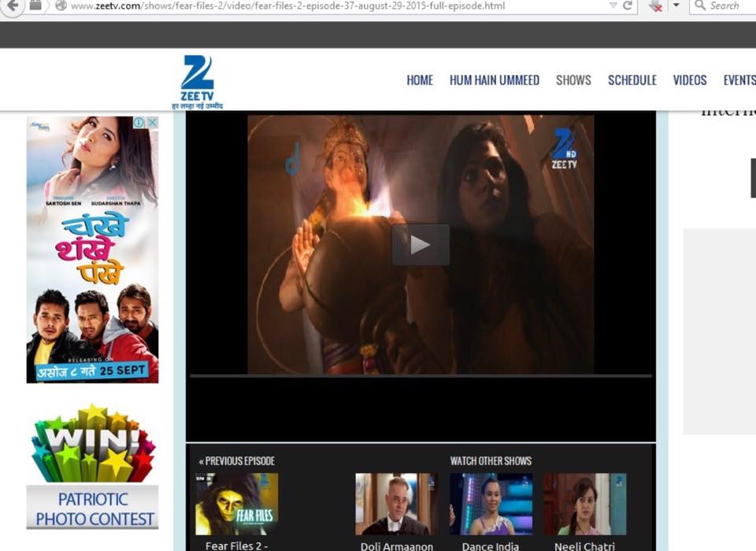Click the download icon with the red X

click(656, 6)
